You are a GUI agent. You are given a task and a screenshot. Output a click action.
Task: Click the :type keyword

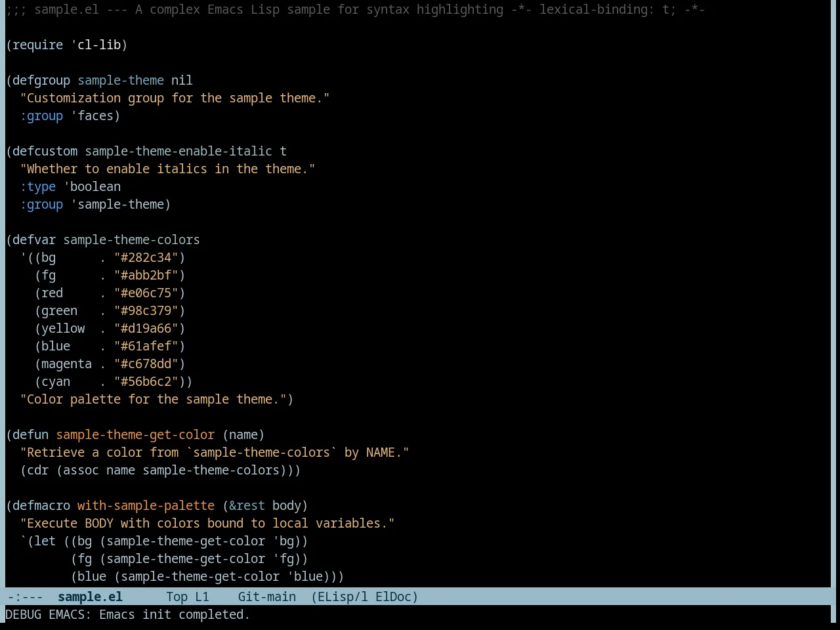[x=38, y=186]
